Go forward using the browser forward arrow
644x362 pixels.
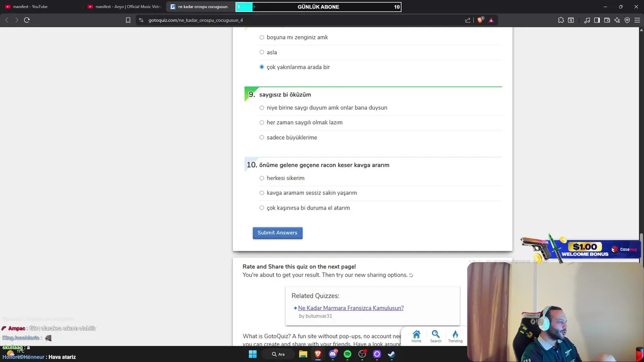[x=17, y=20]
